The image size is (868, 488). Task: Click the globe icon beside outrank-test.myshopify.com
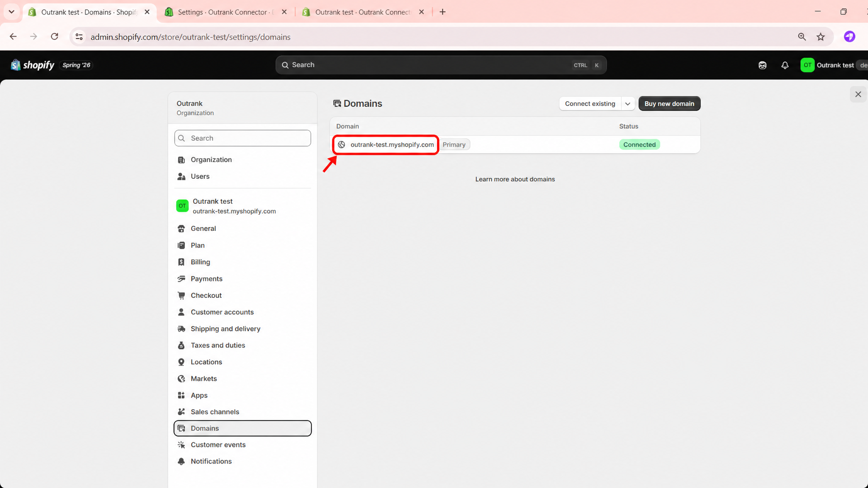(x=341, y=144)
